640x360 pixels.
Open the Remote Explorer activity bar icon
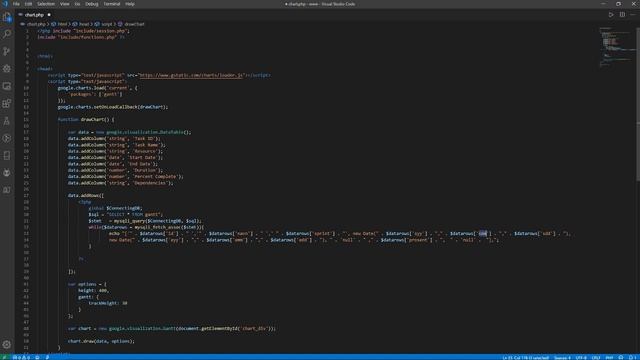tap(7, 86)
